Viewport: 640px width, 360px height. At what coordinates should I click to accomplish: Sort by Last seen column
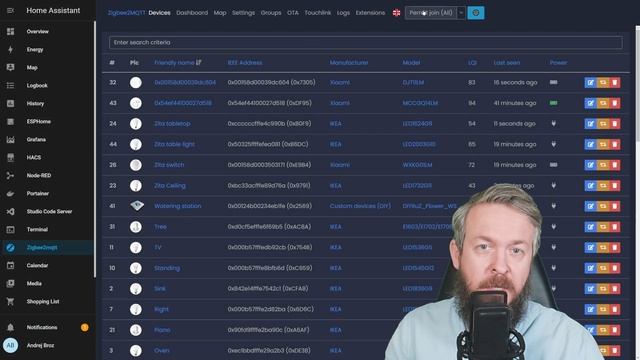click(507, 62)
